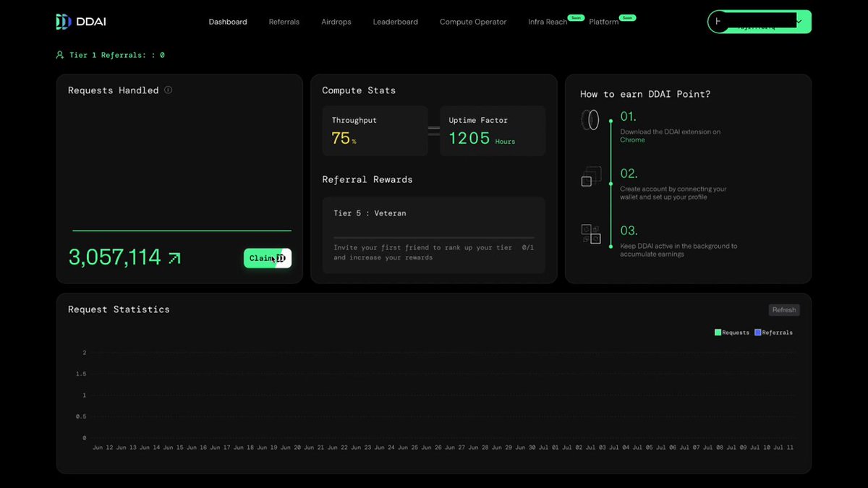Click the Tier 1 Referrals person icon
This screenshot has height=488, width=868.
(60, 55)
